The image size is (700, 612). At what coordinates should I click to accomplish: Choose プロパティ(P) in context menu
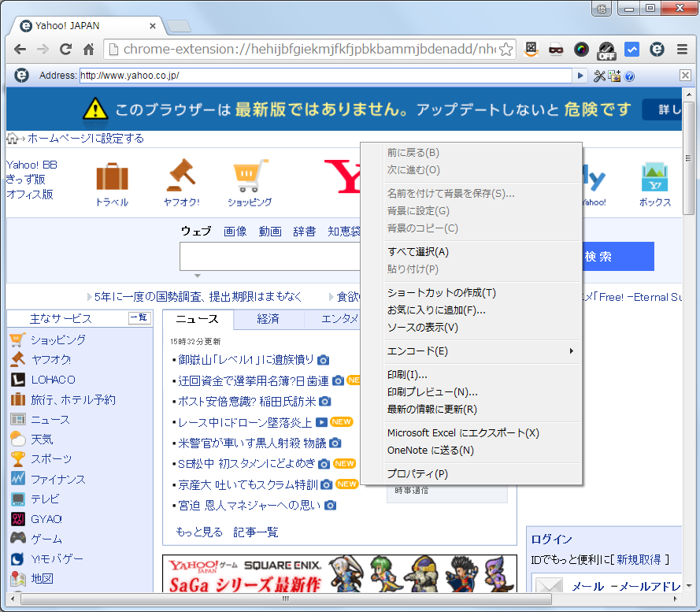[x=482, y=474]
